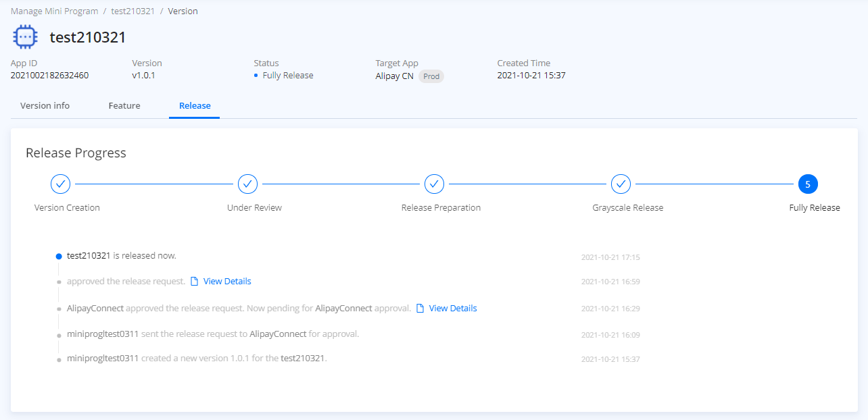Click the timeline dot for version created entry
The width and height of the screenshot is (868, 420).
point(59,360)
